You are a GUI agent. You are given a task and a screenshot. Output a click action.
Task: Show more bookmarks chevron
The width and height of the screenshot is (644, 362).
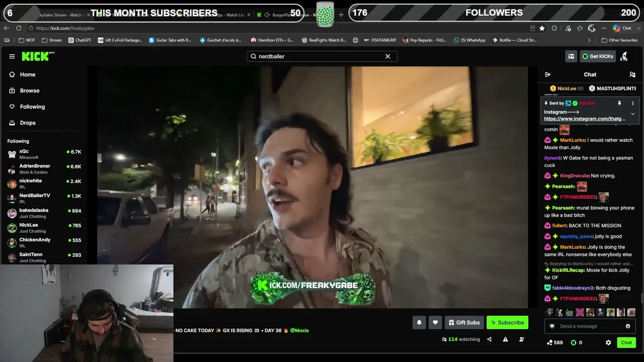point(589,40)
